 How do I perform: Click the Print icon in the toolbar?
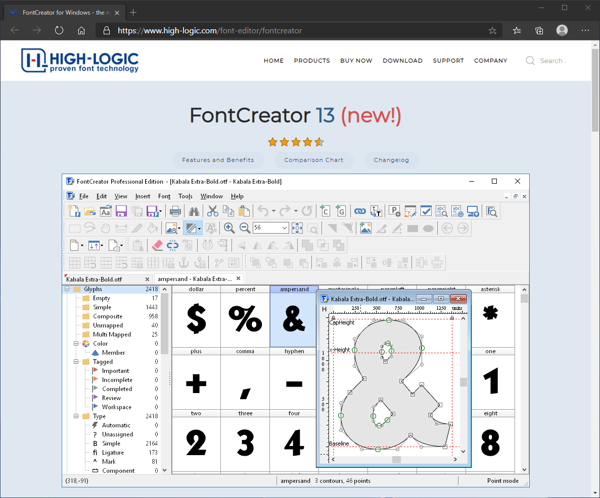(175, 211)
